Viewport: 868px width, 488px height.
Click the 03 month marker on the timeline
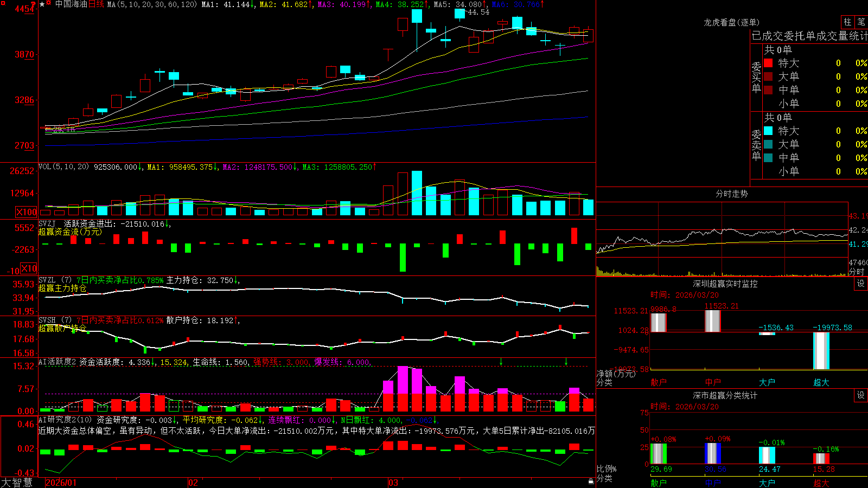pos(394,483)
